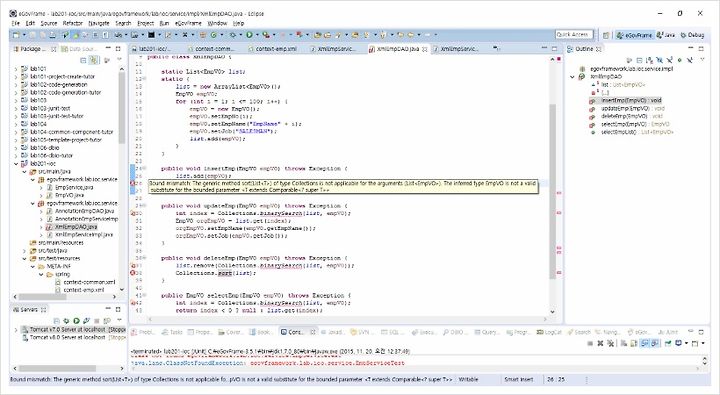Click the Run green play toolbar icon
720x395 pixels.
tap(249, 35)
